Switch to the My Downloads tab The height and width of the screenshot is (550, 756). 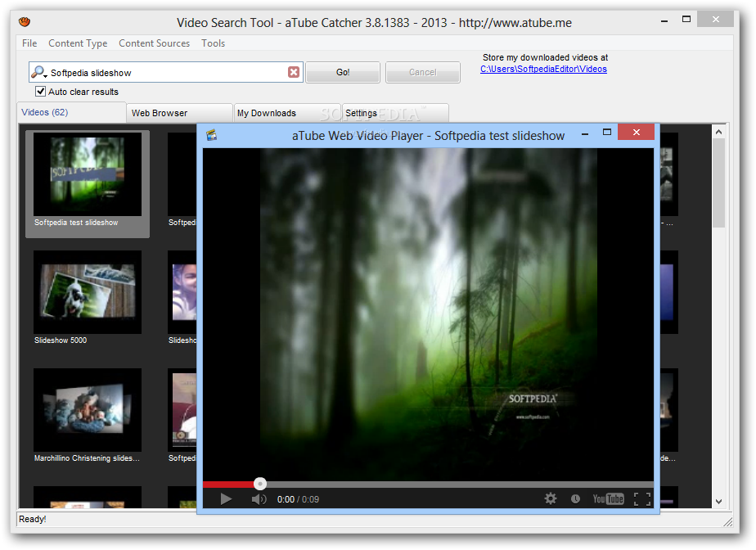click(x=287, y=113)
